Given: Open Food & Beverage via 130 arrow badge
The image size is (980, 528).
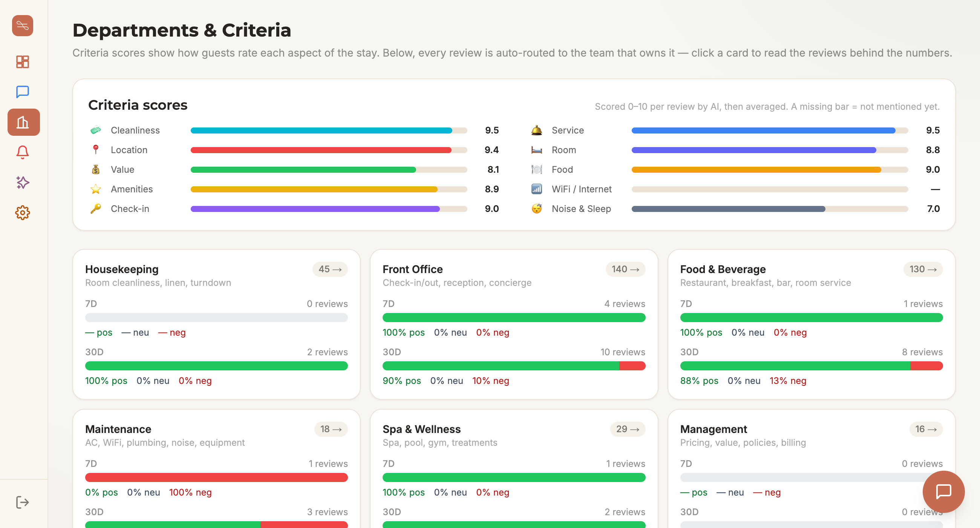Looking at the screenshot, I should click(923, 269).
